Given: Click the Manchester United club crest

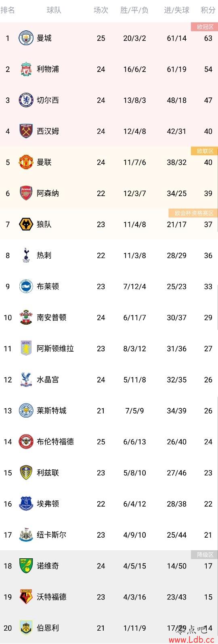Looking at the screenshot, I should click(x=26, y=162).
